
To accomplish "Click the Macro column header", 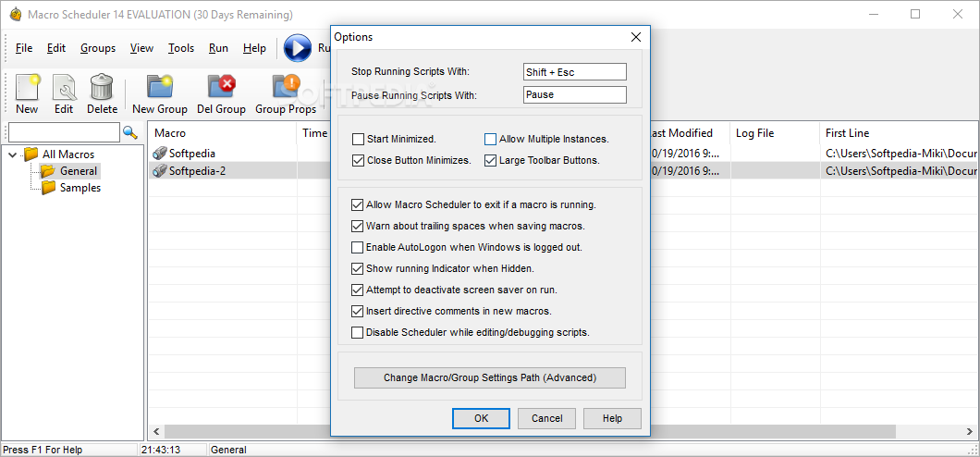I will pos(222,132).
